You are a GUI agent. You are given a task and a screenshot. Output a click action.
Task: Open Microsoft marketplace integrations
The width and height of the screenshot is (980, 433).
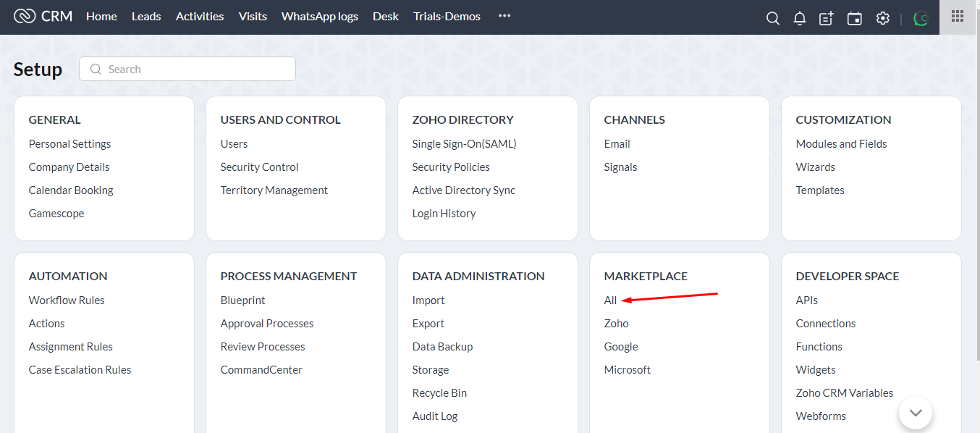click(628, 370)
